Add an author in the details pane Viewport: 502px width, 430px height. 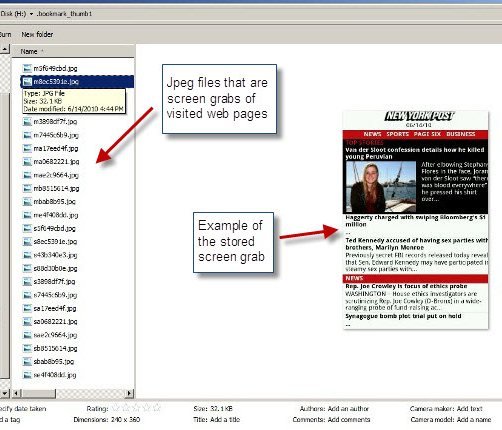point(348,409)
